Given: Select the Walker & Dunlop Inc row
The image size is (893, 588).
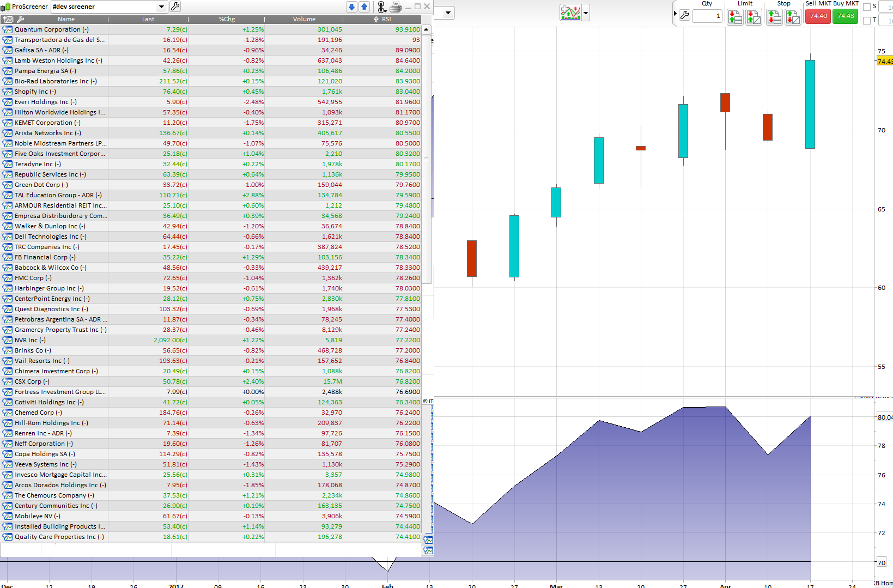Looking at the screenshot, I should tap(211, 226).
